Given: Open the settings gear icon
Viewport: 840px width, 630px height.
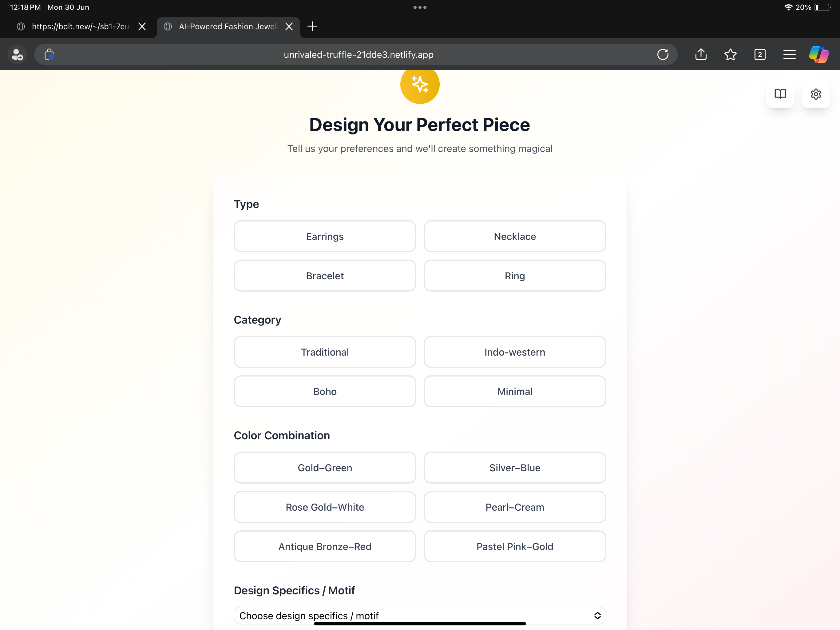Looking at the screenshot, I should 816,94.
